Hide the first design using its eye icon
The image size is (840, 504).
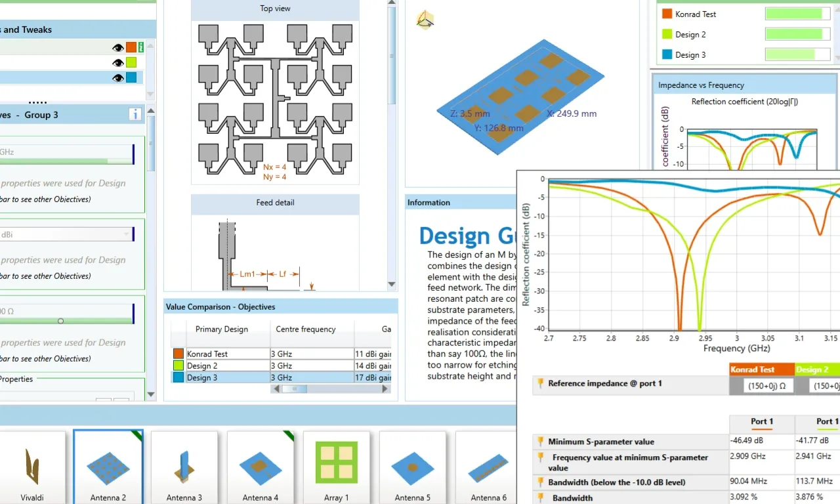117,47
